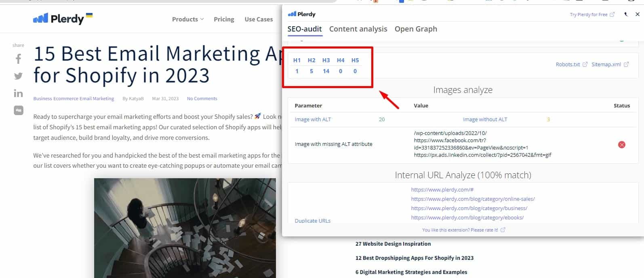The height and width of the screenshot is (278, 644).
Task: Click the author name KatyaB
Action: 136,99
